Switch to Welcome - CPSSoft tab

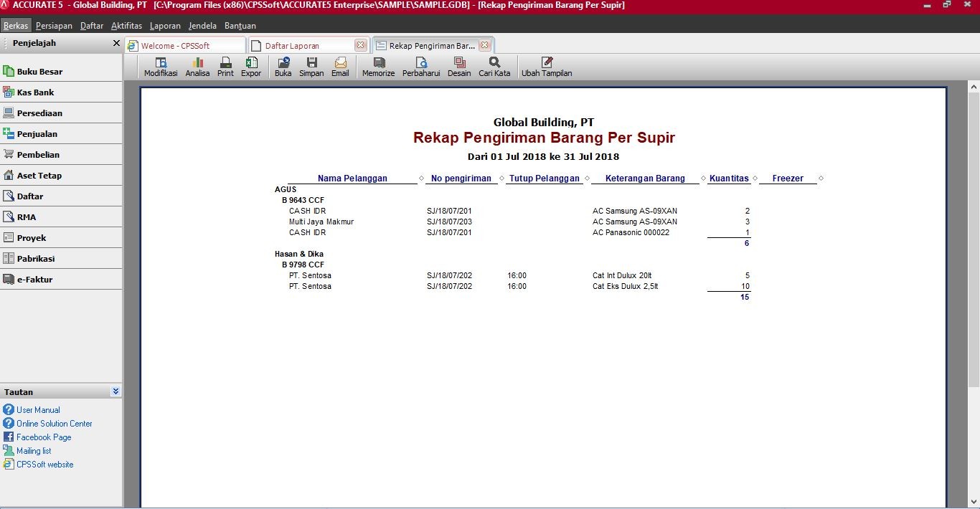click(x=175, y=46)
